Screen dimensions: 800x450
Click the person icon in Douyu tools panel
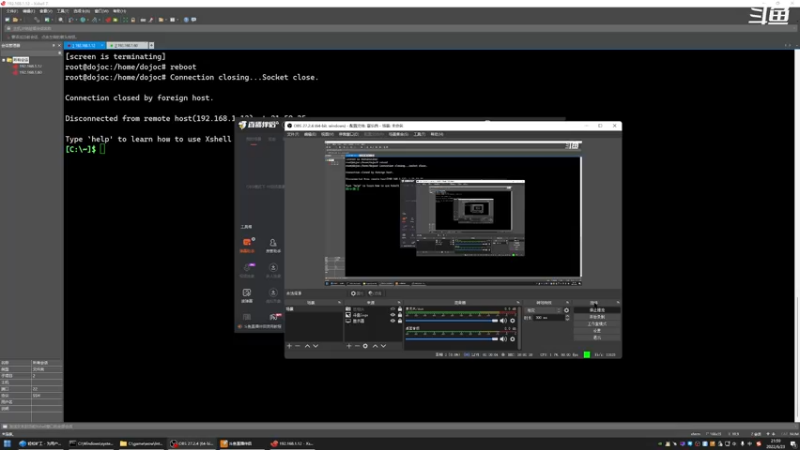point(273,243)
